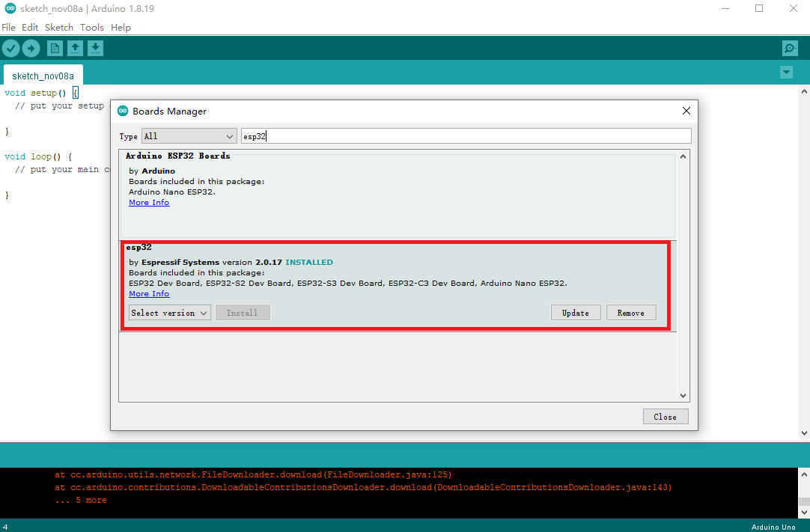Open a sketch with the Open icon
Viewport: 810px width, 532px height.
click(75, 49)
